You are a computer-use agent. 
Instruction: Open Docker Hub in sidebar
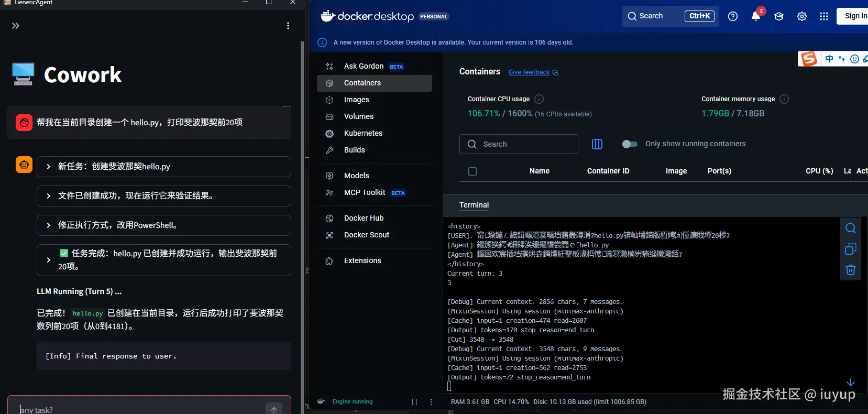[375, 218]
